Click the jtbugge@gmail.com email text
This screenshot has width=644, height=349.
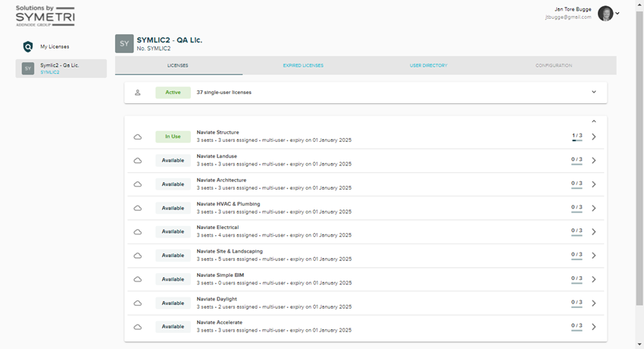(x=568, y=17)
